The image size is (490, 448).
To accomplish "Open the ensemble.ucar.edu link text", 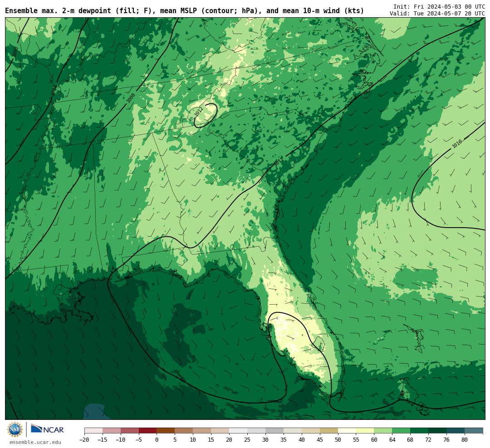I will [x=35, y=442].
